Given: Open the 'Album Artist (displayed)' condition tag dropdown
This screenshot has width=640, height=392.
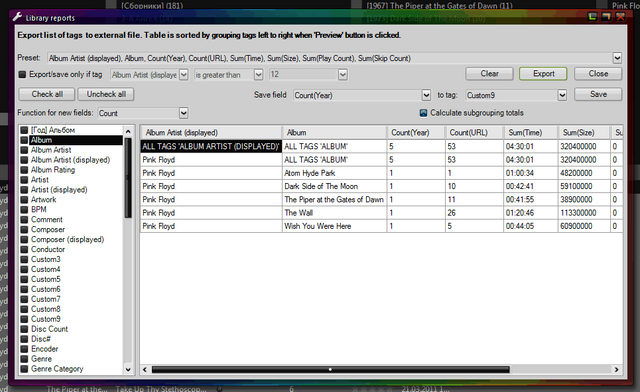Looking at the screenshot, I should [x=184, y=75].
